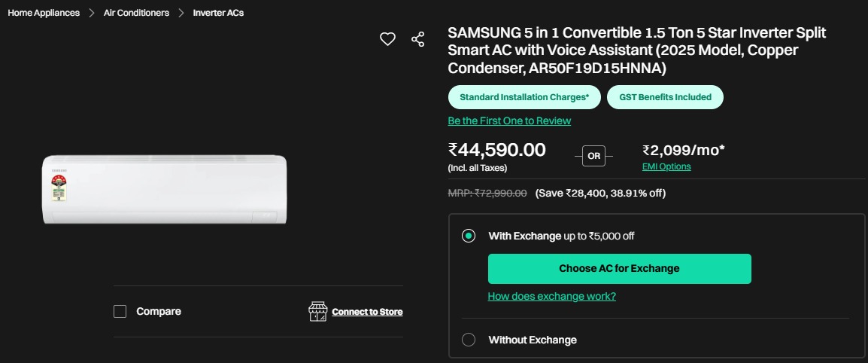Tick the Compare checkbox

point(120,312)
